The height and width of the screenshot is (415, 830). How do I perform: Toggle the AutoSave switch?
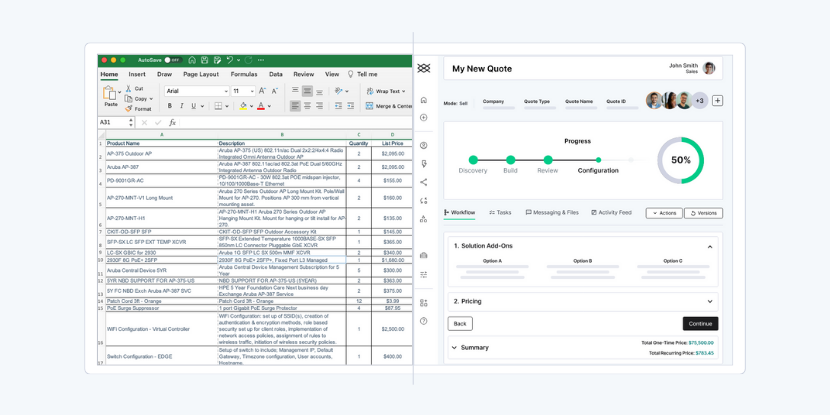point(173,60)
